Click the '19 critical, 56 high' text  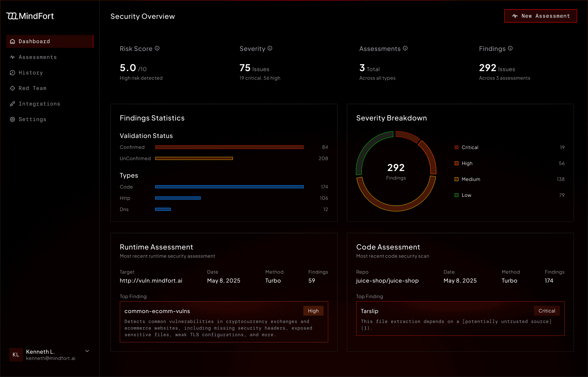tap(260, 78)
